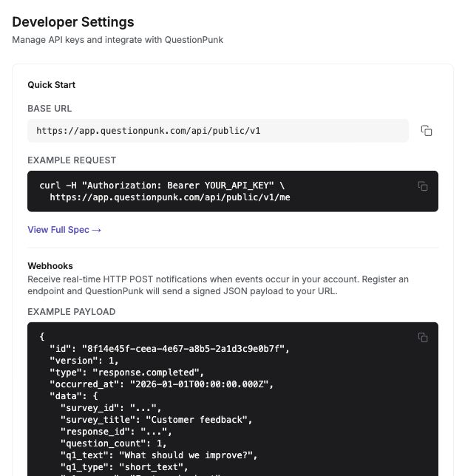
Task: Click the Manage API keys subtitle text
Action: coord(118,40)
